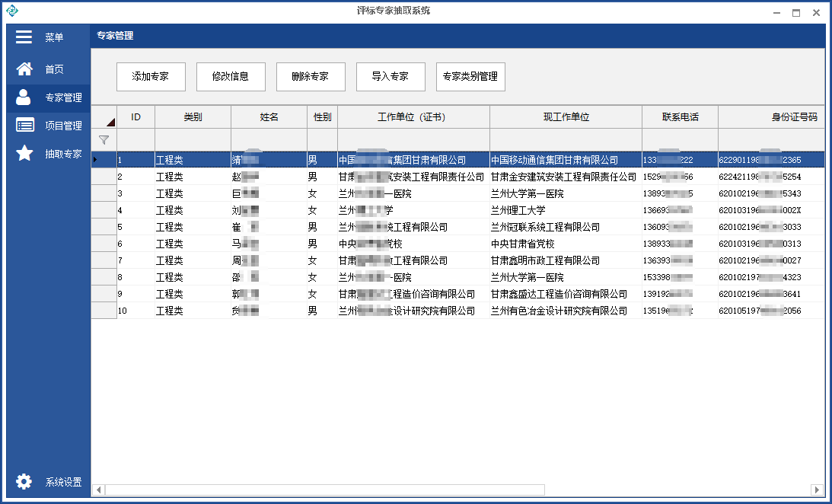Image resolution: width=832 pixels, height=504 pixels.
Task: Click the 工作单位（证书） column header
Action: point(413,117)
